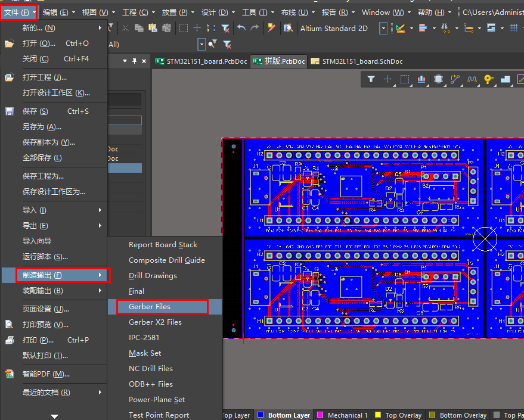Click the Cut scissors icon in toolbar
This screenshot has height=420, width=524.
pos(125,29)
